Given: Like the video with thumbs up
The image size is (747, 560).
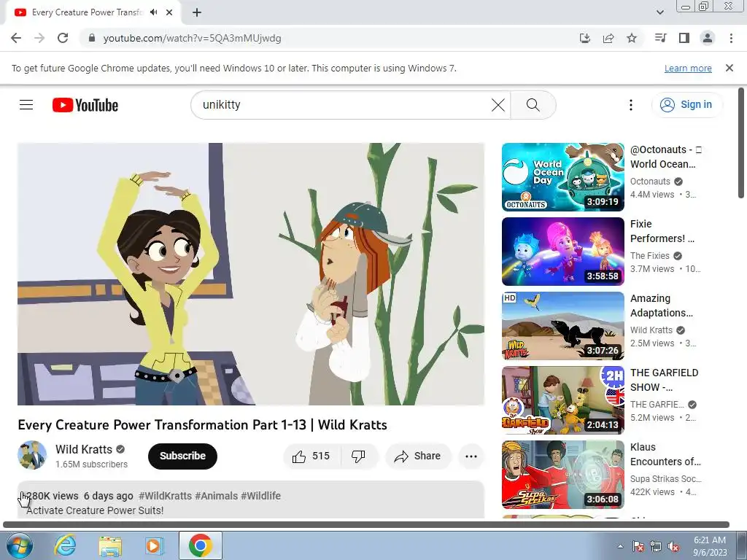Looking at the screenshot, I should tap(312, 456).
